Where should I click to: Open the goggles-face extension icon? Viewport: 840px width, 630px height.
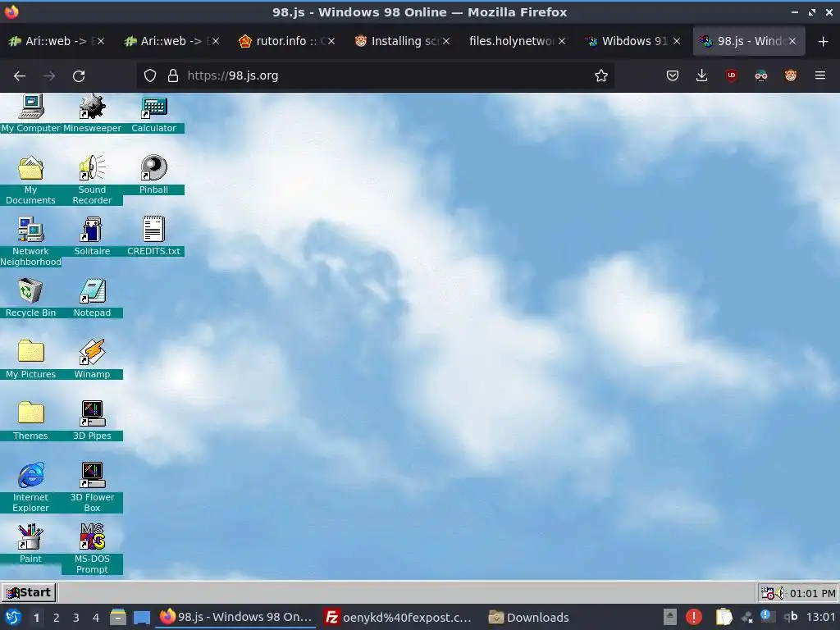[x=760, y=75]
